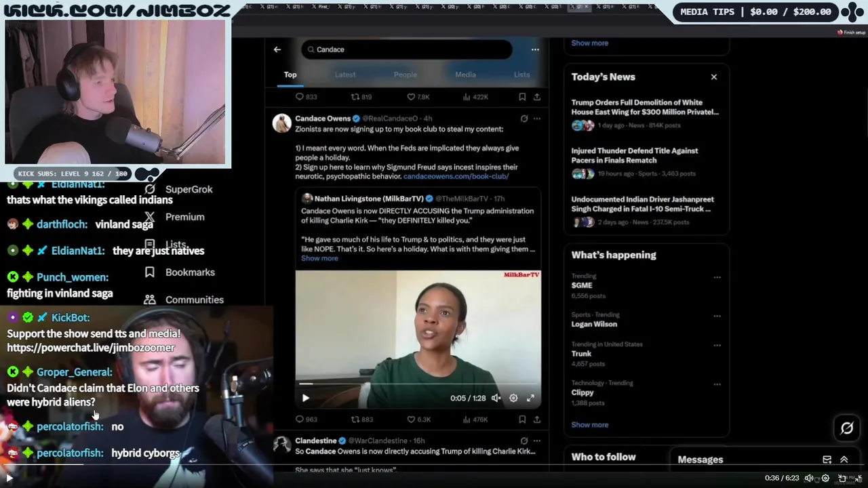Compose a new message in Messages drawer
Screen dimensions: 868x488
click(x=827, y=460)
